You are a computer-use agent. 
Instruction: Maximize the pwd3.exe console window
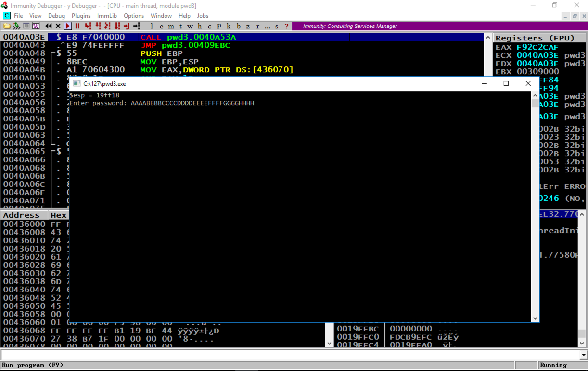(506, 83)
